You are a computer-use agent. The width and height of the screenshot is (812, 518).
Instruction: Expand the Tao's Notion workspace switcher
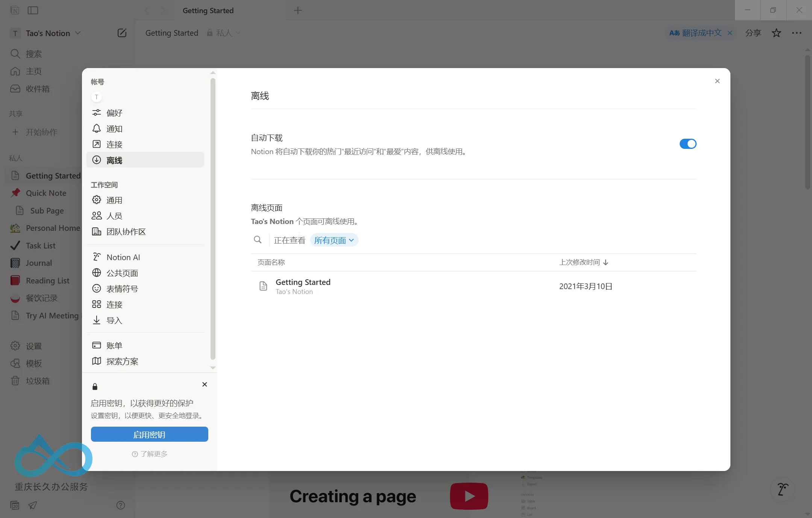[46, 33]
